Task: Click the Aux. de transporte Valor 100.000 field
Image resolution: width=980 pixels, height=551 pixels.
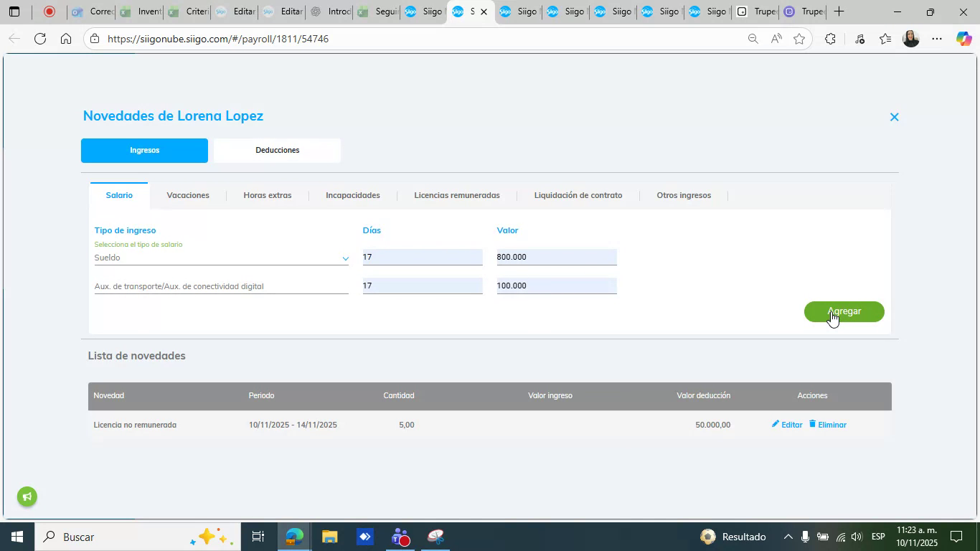Action: [x=557, y=286]
